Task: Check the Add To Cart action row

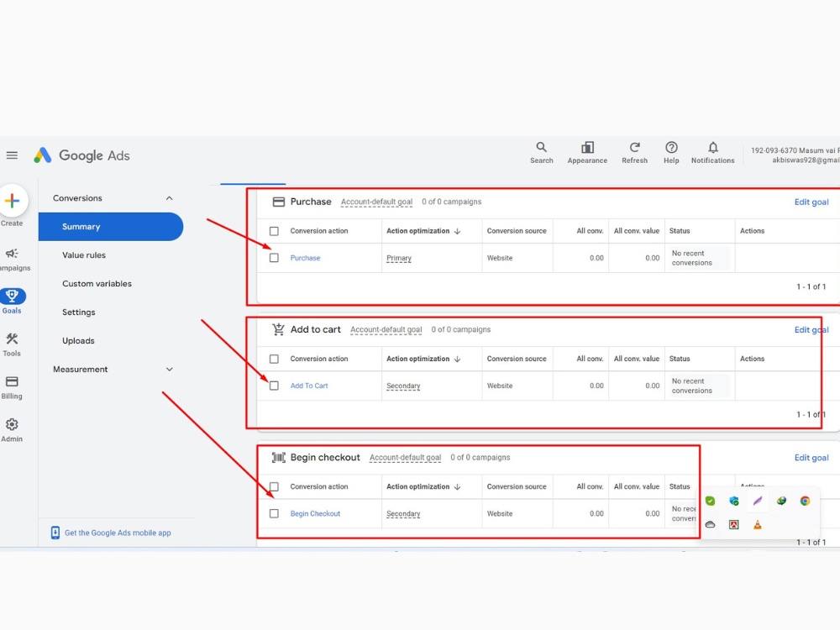Action: pos(275,386)
